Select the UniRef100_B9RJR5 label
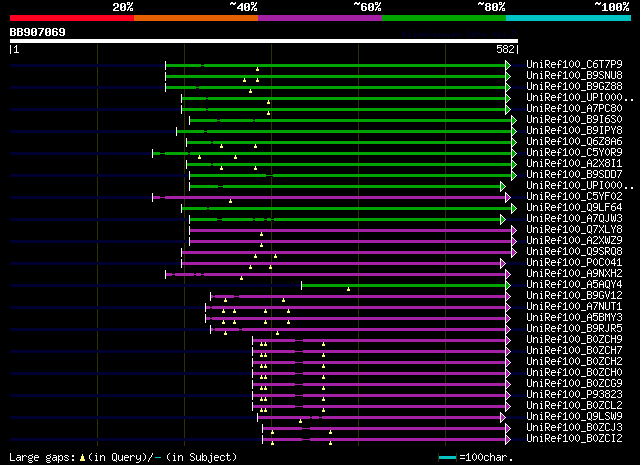Image resolution: width=640 pixels, height=465 pixels. 574,329
